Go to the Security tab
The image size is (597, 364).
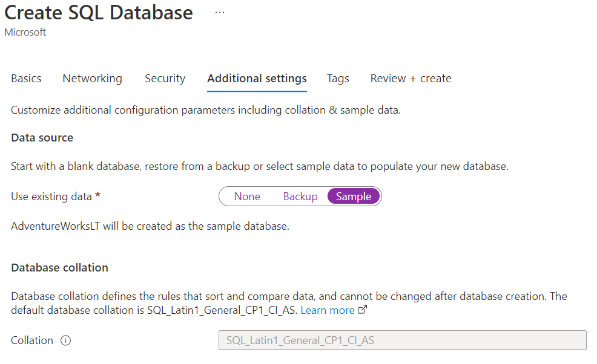tap(165, 79)
